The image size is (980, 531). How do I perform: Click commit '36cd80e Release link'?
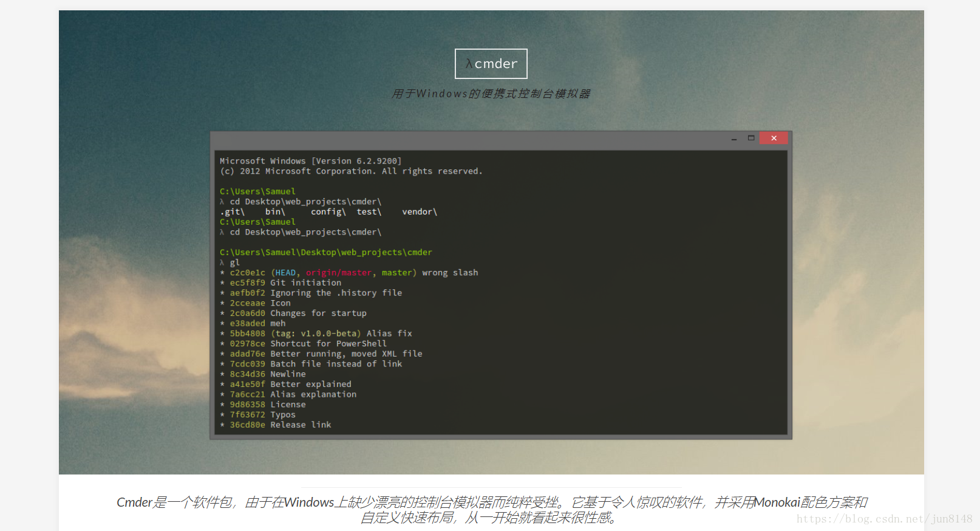276,425
